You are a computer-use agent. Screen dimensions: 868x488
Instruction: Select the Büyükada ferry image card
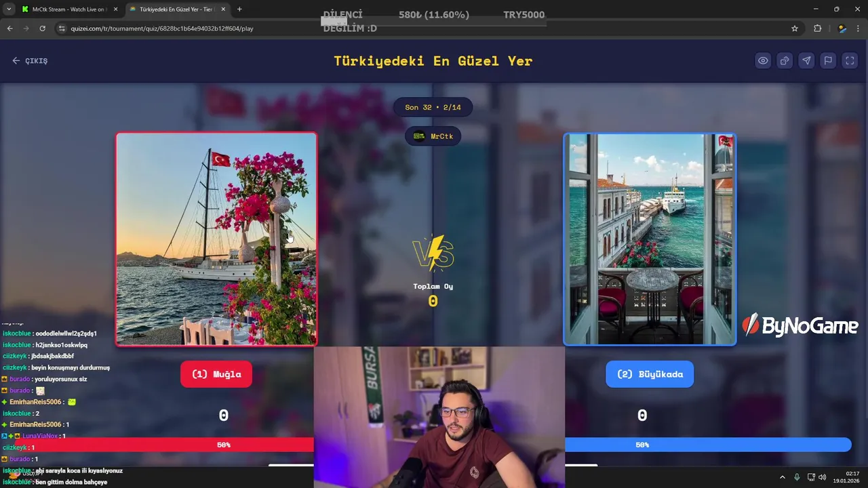(x=650, y=239)
